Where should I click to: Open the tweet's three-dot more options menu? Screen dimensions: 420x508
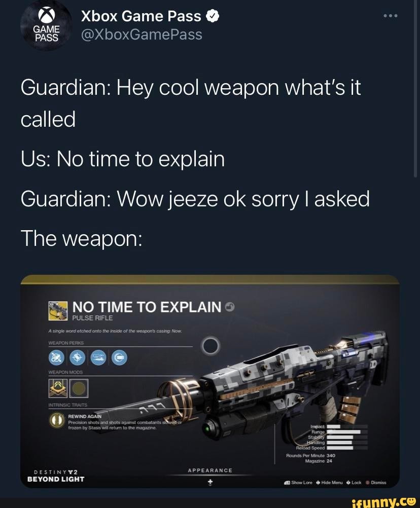390,16
